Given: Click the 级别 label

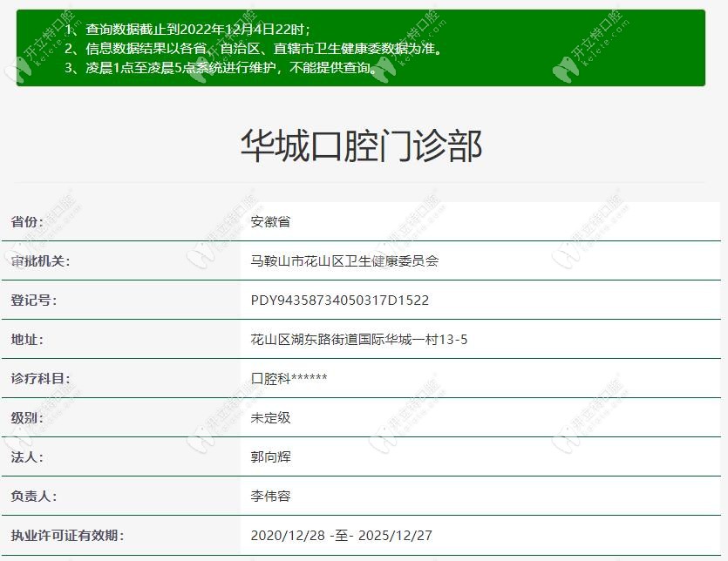Looking at the screenshot, I should pyautogui.click(x=27, y=417).
